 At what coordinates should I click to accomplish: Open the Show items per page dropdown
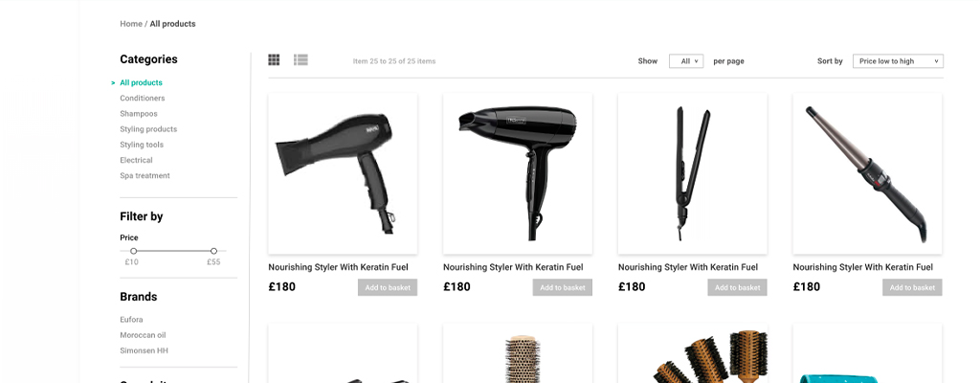(x=686, y=60)
